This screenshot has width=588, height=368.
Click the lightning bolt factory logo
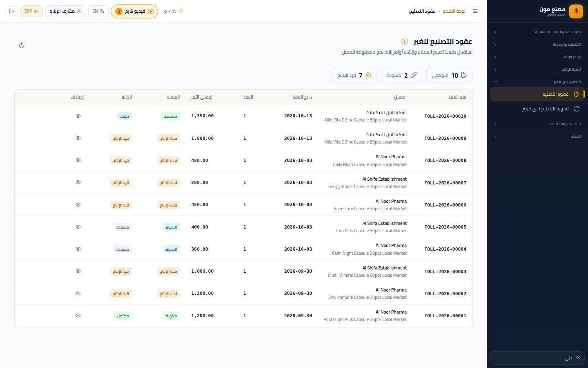[x=576, y=11]
